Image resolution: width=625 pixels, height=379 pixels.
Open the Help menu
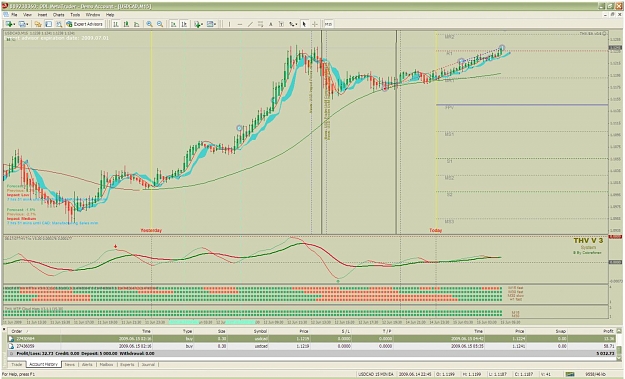pyautogui.click(x=110, y=15)
